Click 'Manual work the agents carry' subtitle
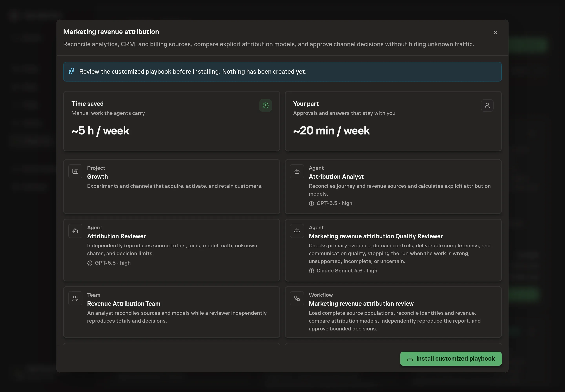 click(x=108, y=113)
